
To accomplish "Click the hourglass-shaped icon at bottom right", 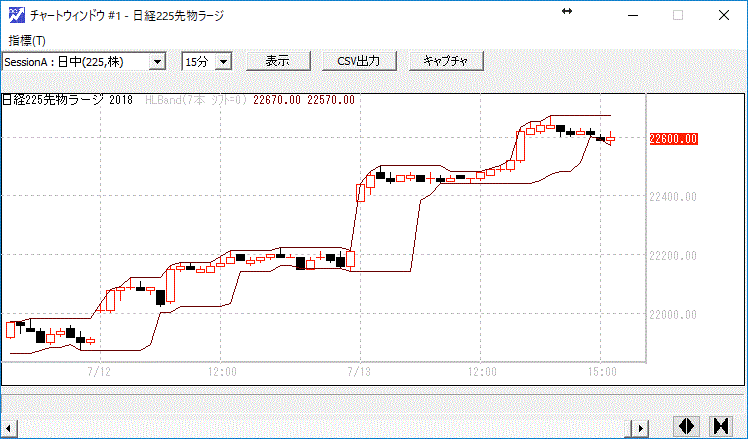I will pyautogui.click(x=721, y=426).
